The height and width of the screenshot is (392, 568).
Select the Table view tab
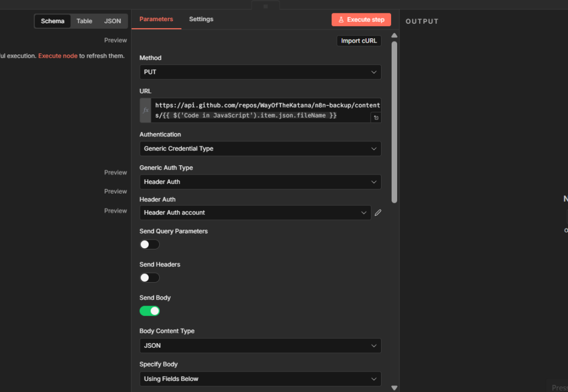pyautogui.click(x=84, y=21)
